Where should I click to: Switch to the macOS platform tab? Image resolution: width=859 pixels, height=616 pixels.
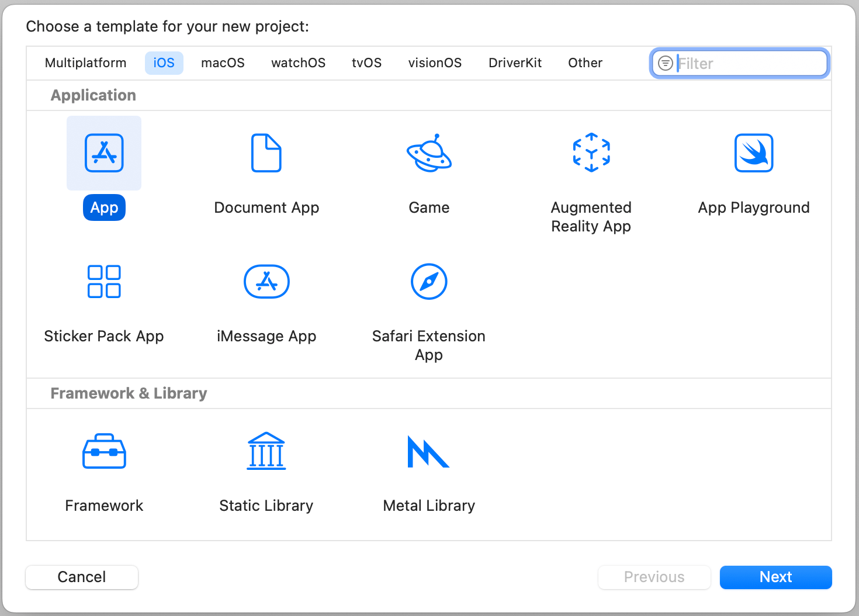coord(223,63)
